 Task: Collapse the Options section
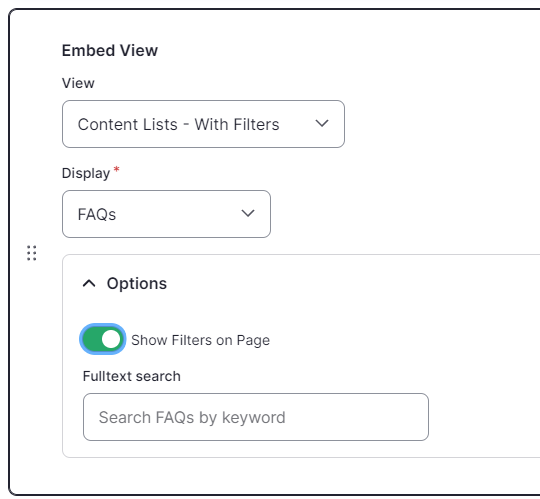click(x=125, y=283)
